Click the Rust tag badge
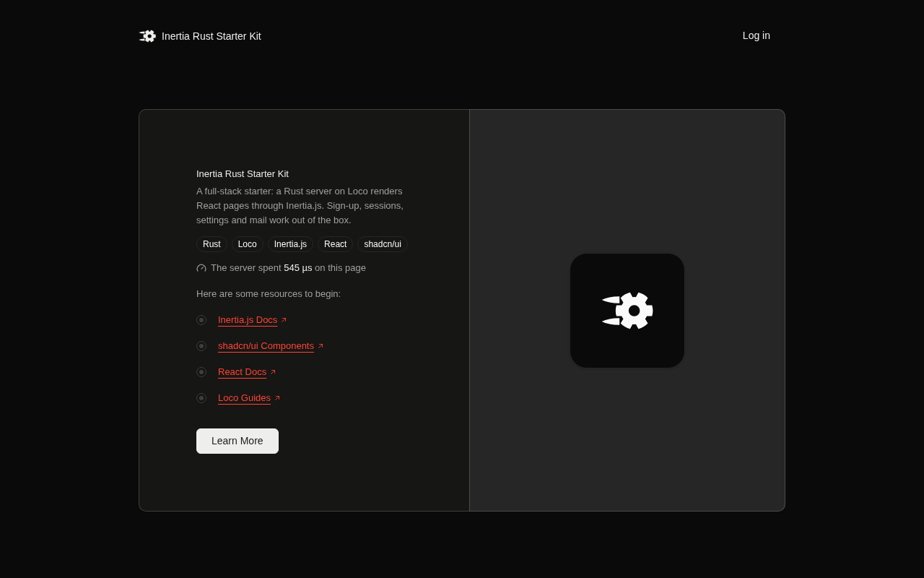 point(212,244)
